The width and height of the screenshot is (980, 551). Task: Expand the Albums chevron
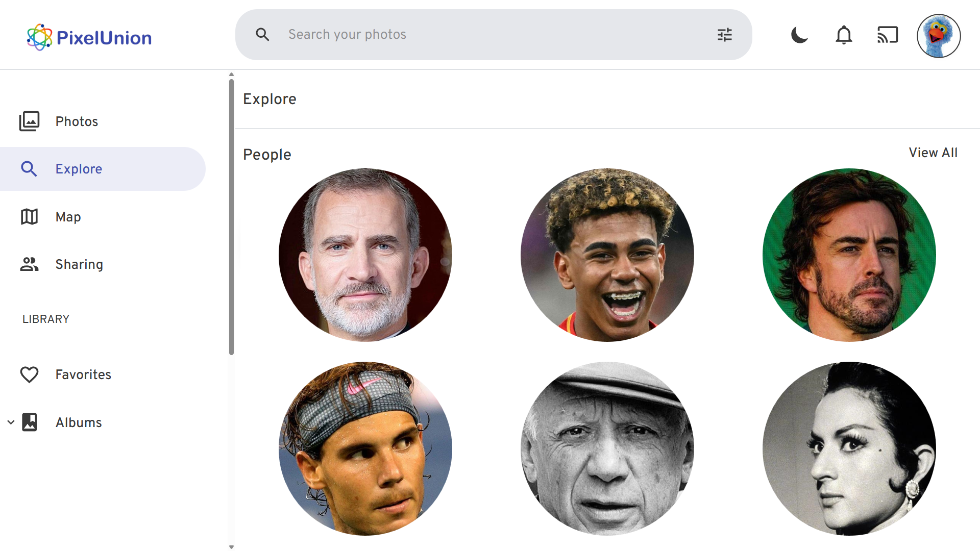click(x=11, y=422)
